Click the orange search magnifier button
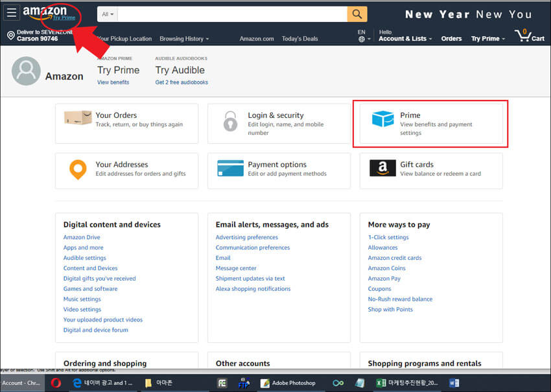 tap(357, 14)
